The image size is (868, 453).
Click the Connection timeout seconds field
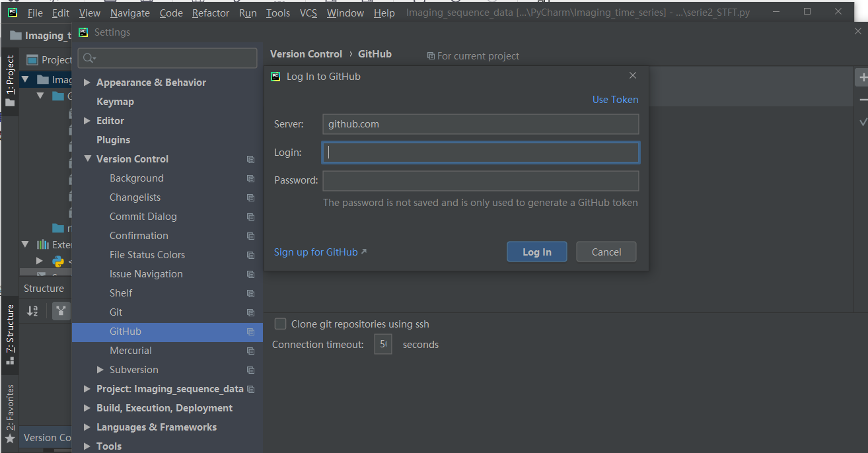click(x=383, y=344)
